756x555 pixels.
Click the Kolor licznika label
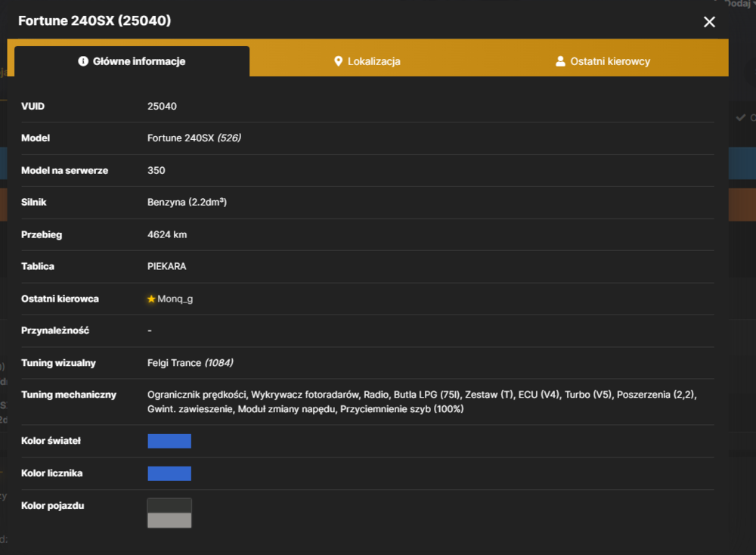coord(51,473)
